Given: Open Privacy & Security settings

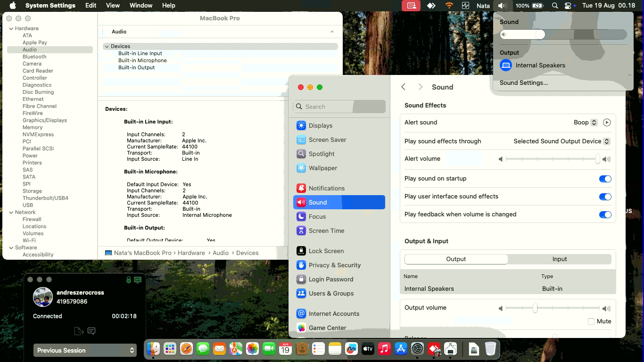Looking at the screenshot, I should (334, 265).
